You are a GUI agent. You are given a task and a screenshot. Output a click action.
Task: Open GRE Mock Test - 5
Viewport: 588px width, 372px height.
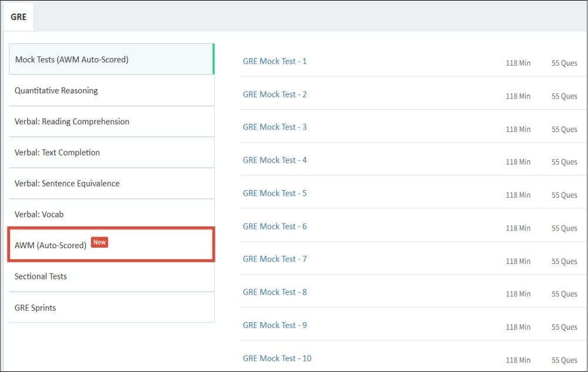click(x=275, y=193)
